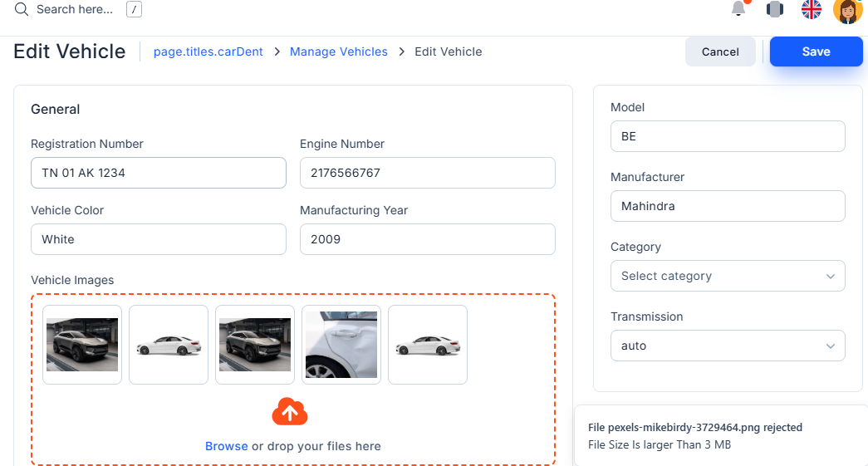
Task: Go to Manage Vehicles breadcrumb
Action: click(339, 52)
